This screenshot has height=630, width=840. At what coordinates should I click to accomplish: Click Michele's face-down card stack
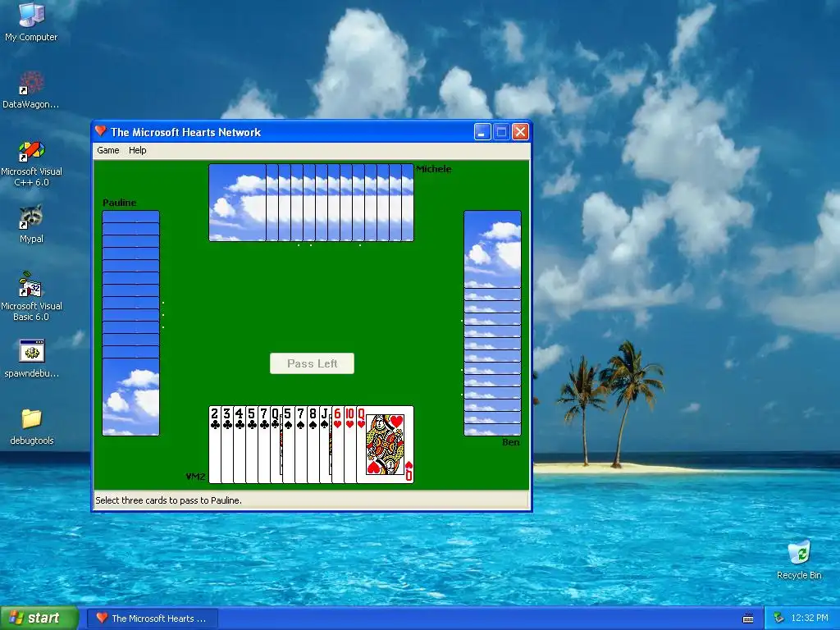(311, 203)
